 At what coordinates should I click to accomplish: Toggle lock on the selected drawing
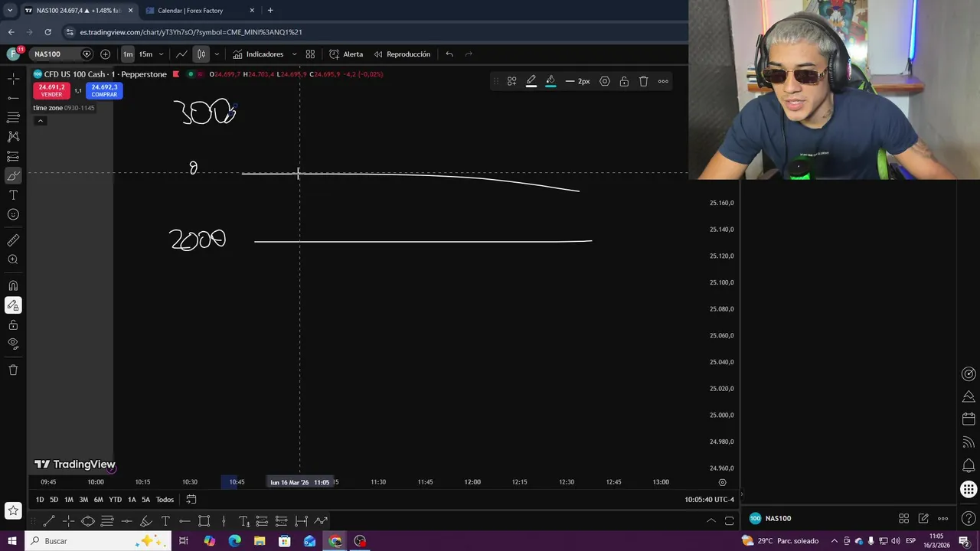coord(624,81)
